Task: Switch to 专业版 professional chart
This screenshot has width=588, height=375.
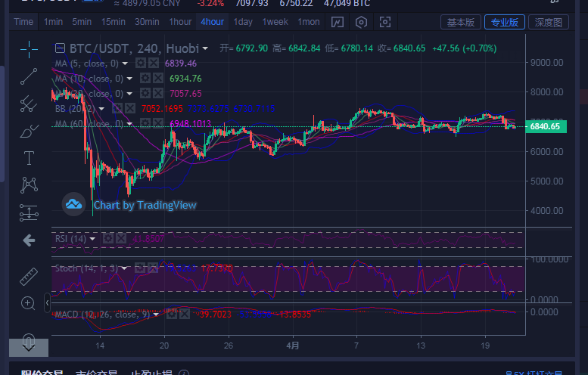Action: 504,22
